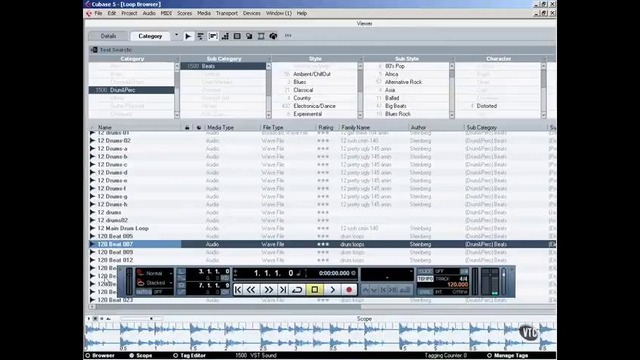This screenshot has width=640, height=360.
Task: Open the File menu
Action: [98, 13]
